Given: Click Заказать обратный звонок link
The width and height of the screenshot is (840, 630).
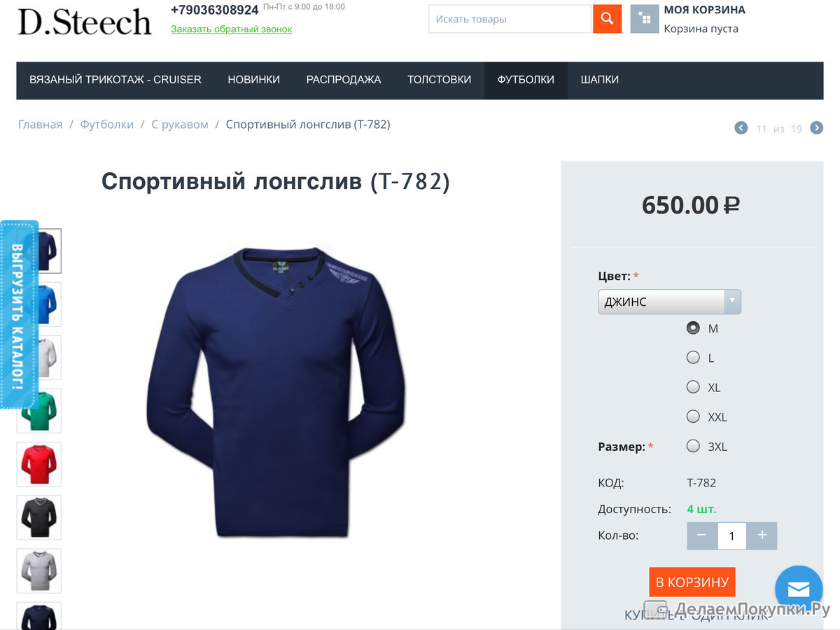Looking at the screenshot, I should (x=231, y=29).
